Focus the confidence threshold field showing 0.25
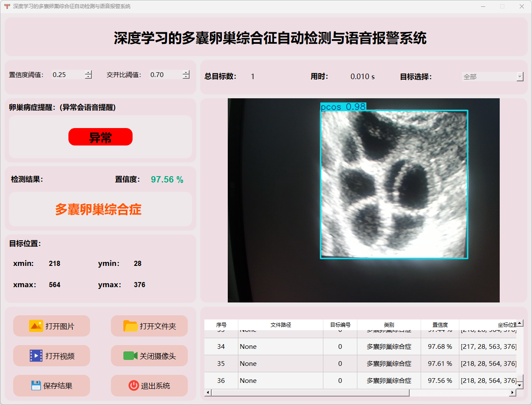 pos(67,75)
